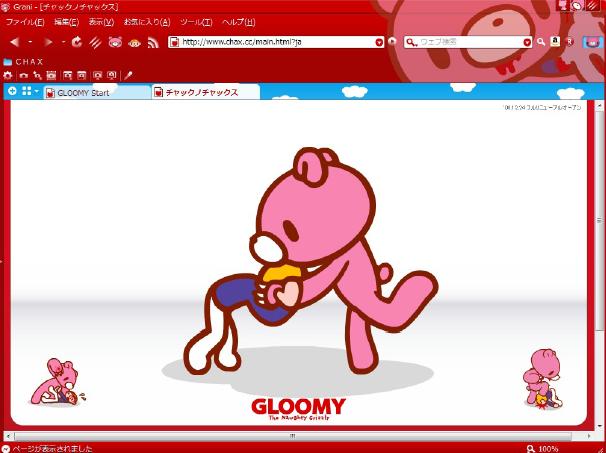Click the Rakuten R search icon
Viewport: 606px width, 453px height.
pyautogui.click(x=569, y=42)
